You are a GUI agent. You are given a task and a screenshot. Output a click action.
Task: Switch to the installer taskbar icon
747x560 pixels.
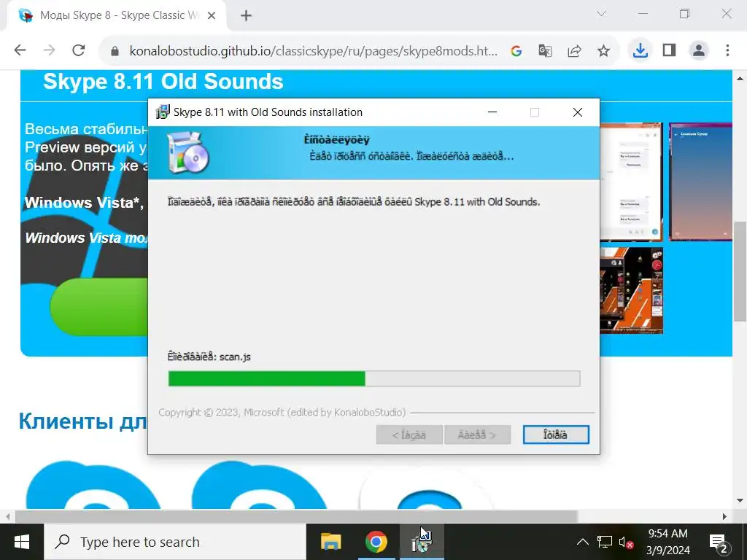pos(422,542)
